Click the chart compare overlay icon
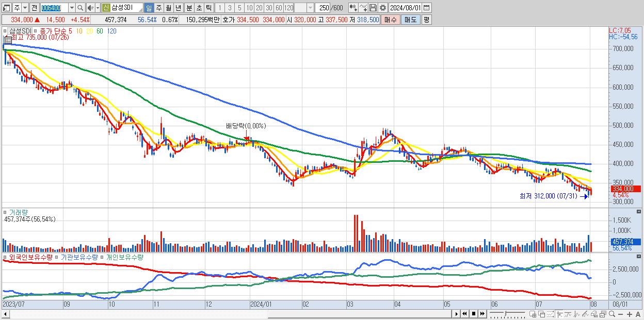This screenshot has height=320, width=644. coord(603,314)
